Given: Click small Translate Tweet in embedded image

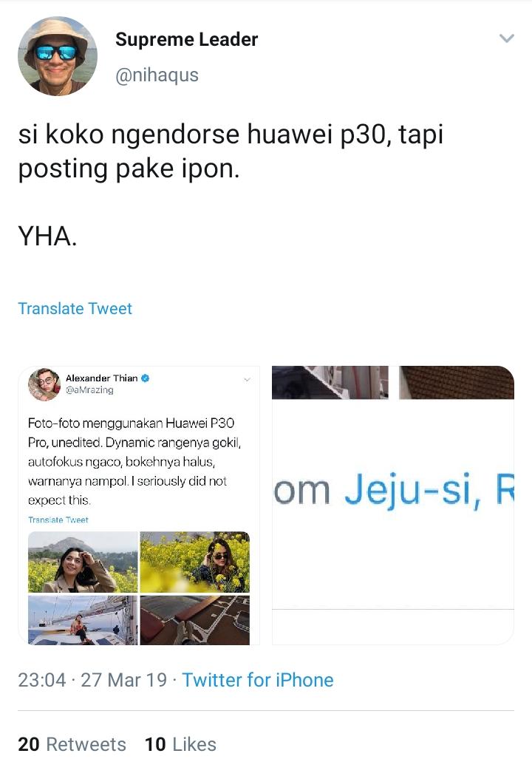Looking at the screenshot, I should [x=58, y=520].
